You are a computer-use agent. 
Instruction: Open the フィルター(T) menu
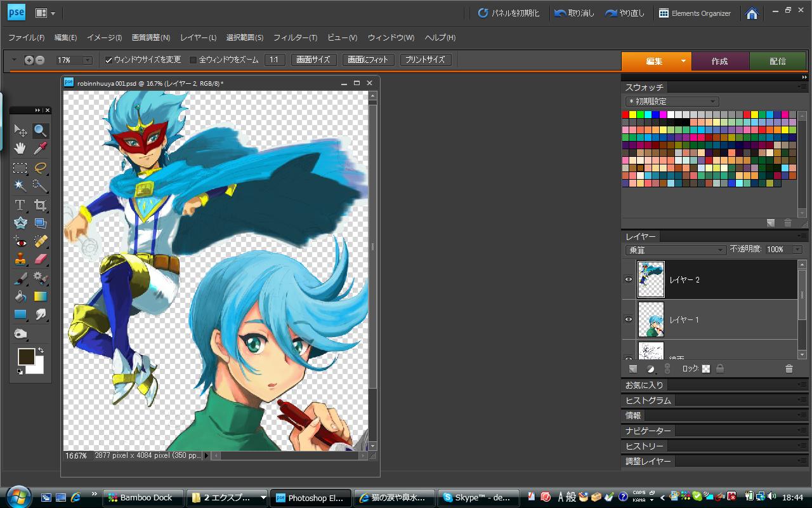point(295,37)
